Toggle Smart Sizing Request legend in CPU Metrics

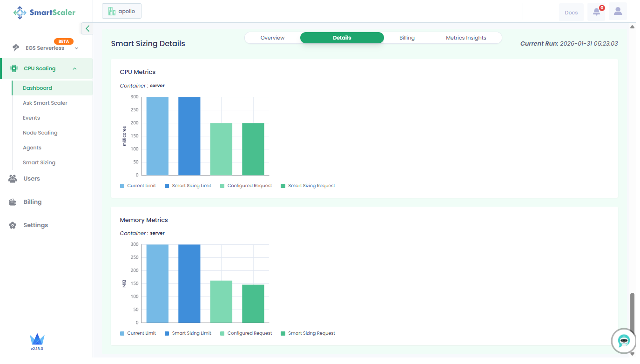click(x=308, y=186)
